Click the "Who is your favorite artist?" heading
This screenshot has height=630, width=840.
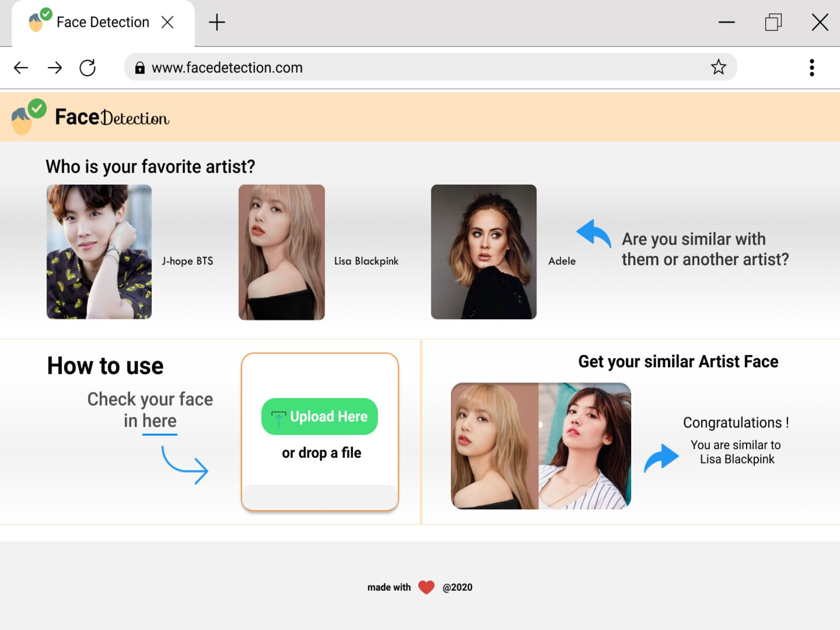(150, 166)
